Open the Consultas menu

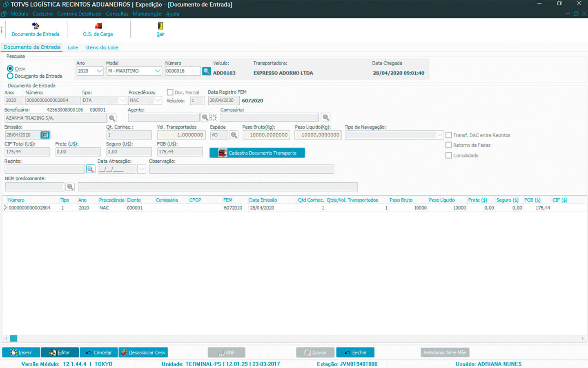(117, 14)
